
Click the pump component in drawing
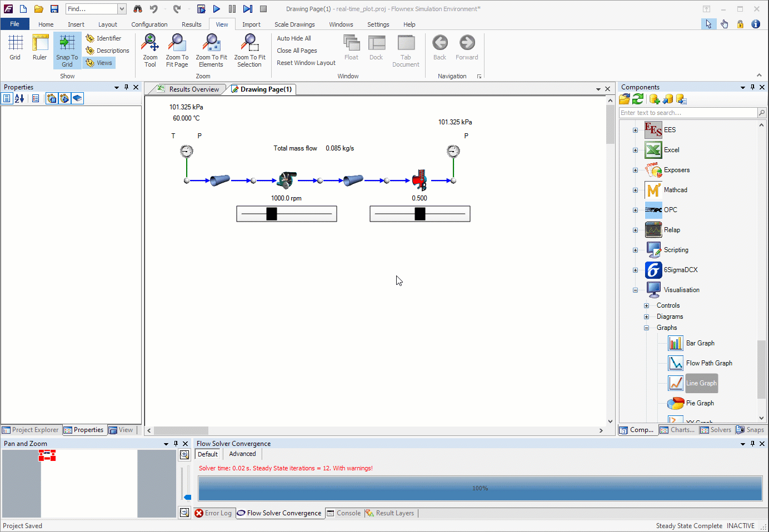(x=287, y=179)
